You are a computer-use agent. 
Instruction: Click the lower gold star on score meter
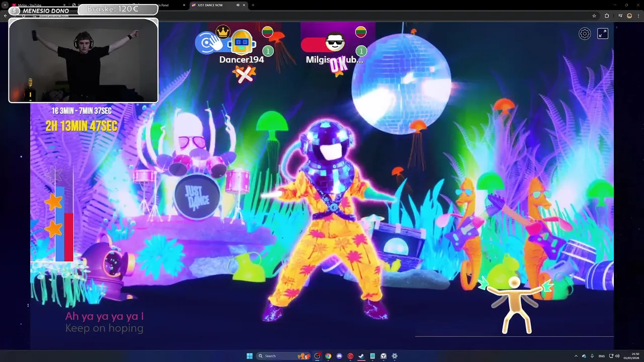53,229
